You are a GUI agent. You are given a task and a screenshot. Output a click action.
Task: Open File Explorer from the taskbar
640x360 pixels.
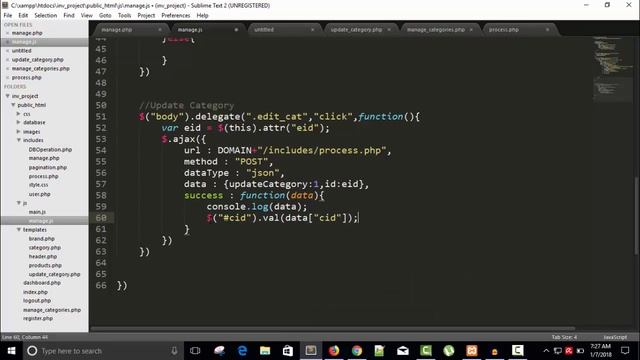click(265, 351)
